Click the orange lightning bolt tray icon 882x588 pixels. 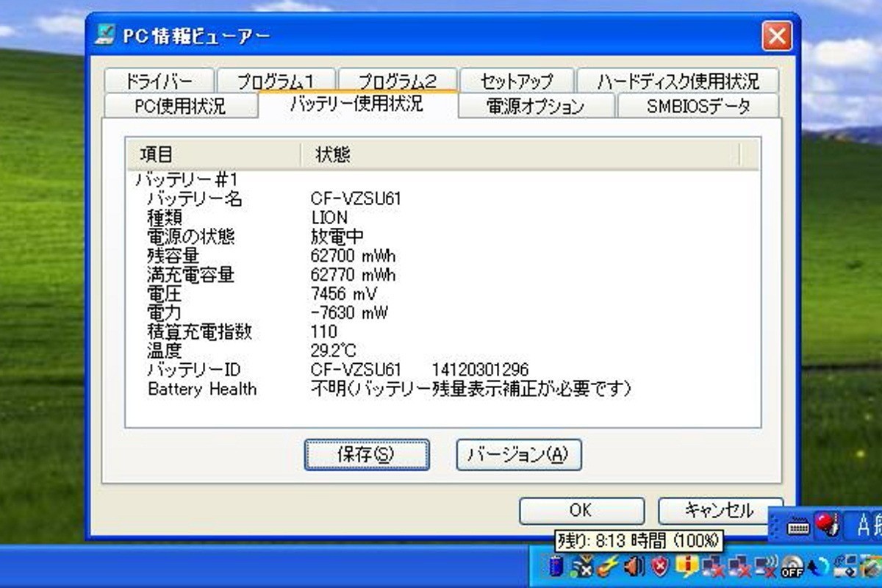tap(606, 566)
